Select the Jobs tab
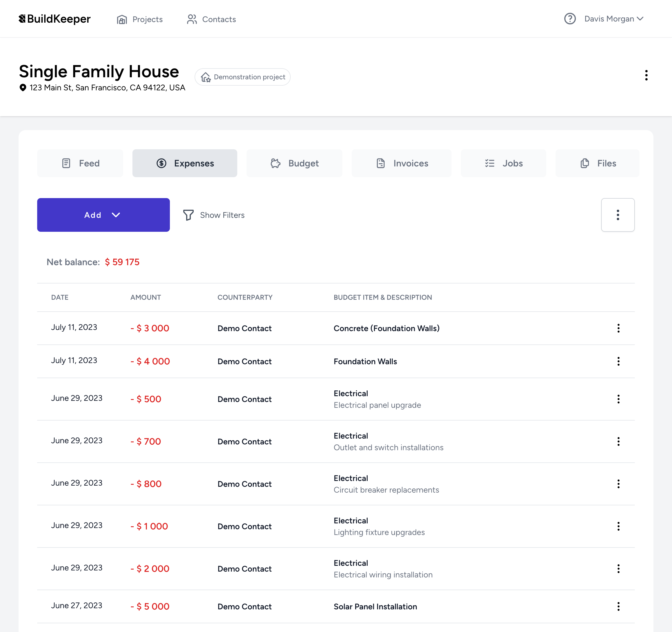The image size is (672, 632). (x=503, y=163)
